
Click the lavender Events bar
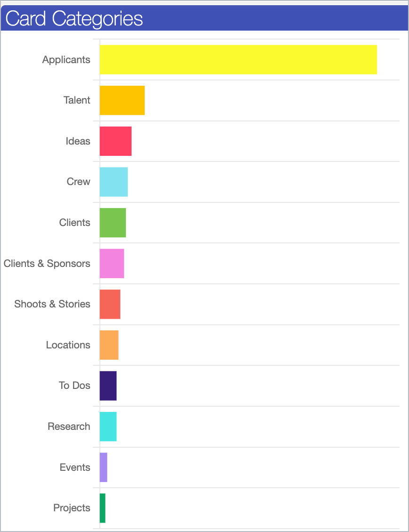click(103, 467)
